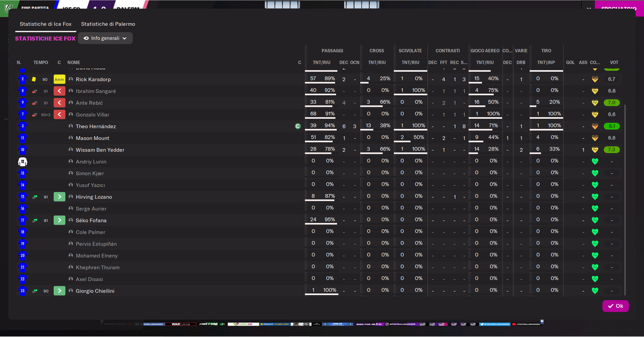Click the captain badge on Theo Hernández's row
Viewport: 644px width, 337px height.
pyautogui.click(x=298, y=126)
